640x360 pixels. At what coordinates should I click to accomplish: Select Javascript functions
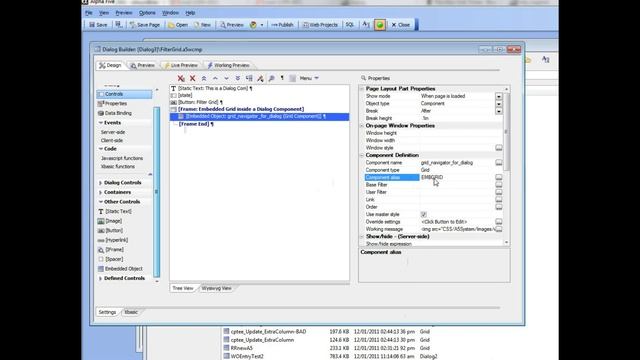122,158
